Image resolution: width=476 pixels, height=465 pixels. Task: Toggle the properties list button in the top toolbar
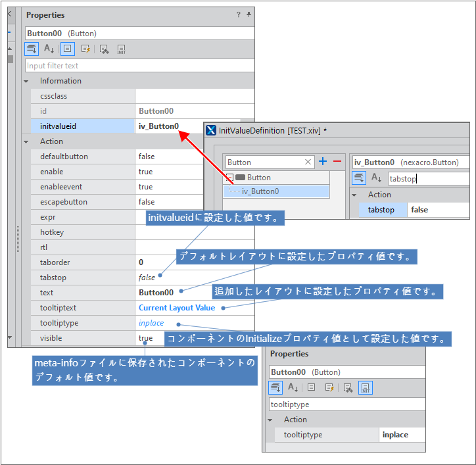tap(67, 49)
